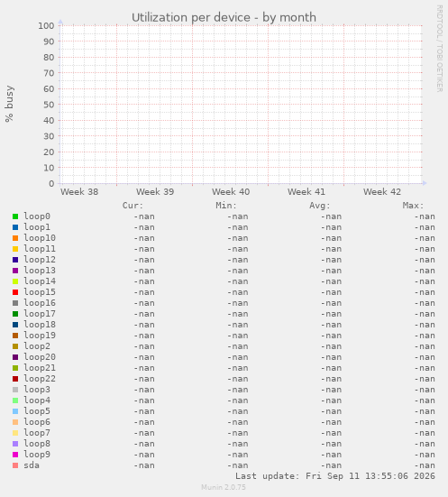Select the loop17 legend label

pos(40,314)
